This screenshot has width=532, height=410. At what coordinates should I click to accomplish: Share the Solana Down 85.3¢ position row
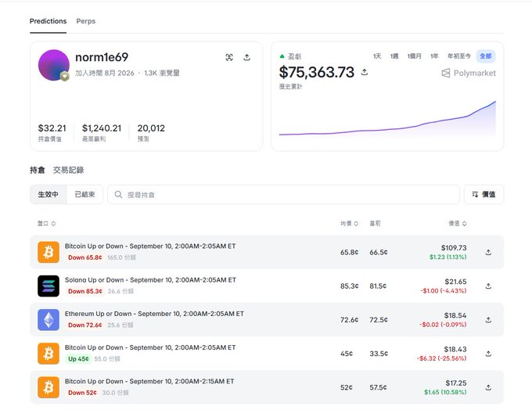pyautogui.click(x=488, y=286)
